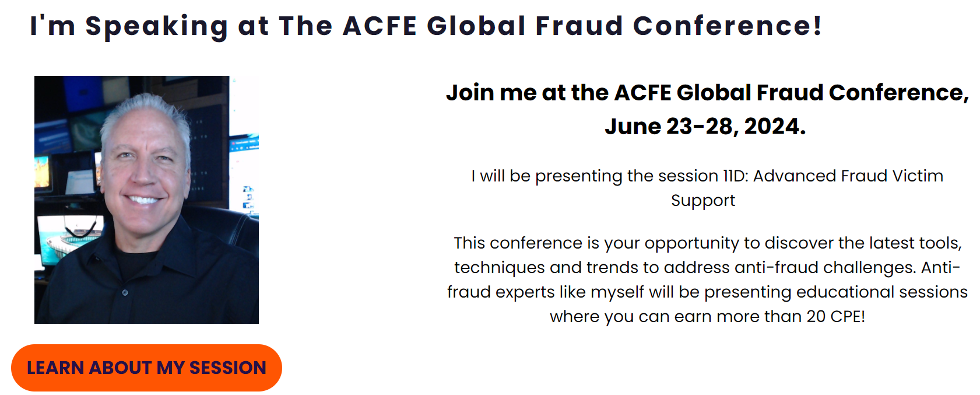The image size is (980, 395).
Task: Click the word "SESSION" on orange button
Action: 227,368
